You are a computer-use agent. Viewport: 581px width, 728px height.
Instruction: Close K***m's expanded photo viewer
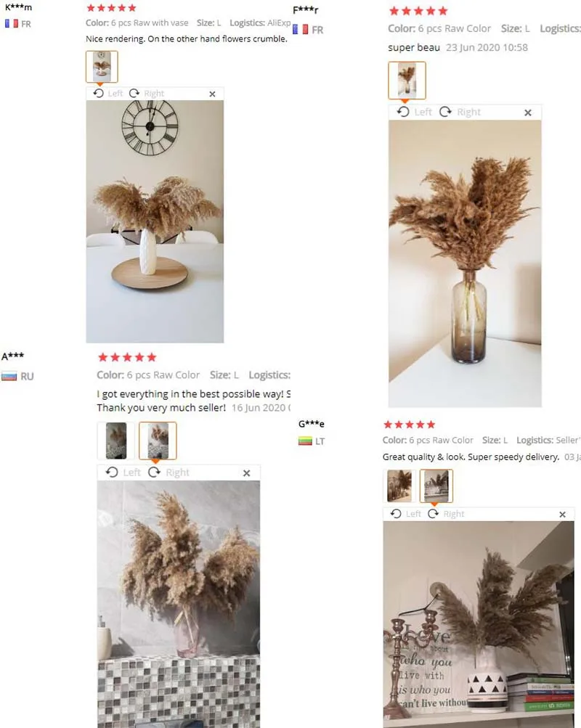pyautogui.click(x=212, y=94)
